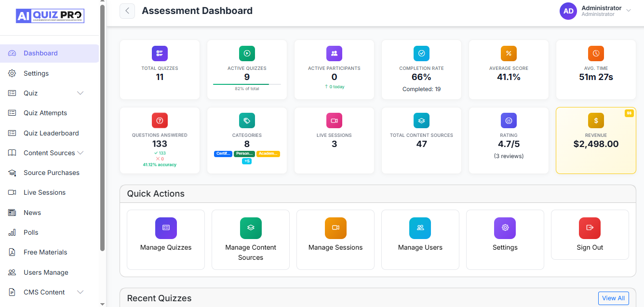Viewport: 644px width, 307px height.
Task: Click the News newspaper icon in sidebar
Action: [12, 213]
